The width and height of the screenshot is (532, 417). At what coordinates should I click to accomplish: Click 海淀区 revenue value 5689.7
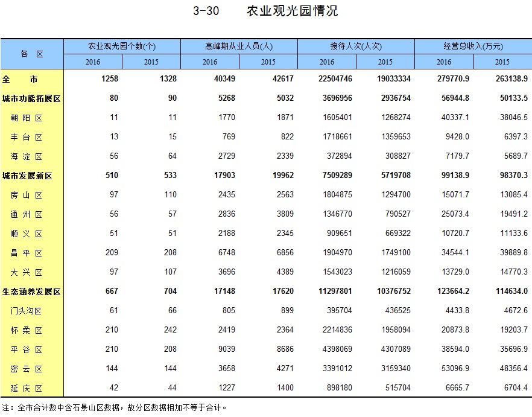(x=516, y=156)
